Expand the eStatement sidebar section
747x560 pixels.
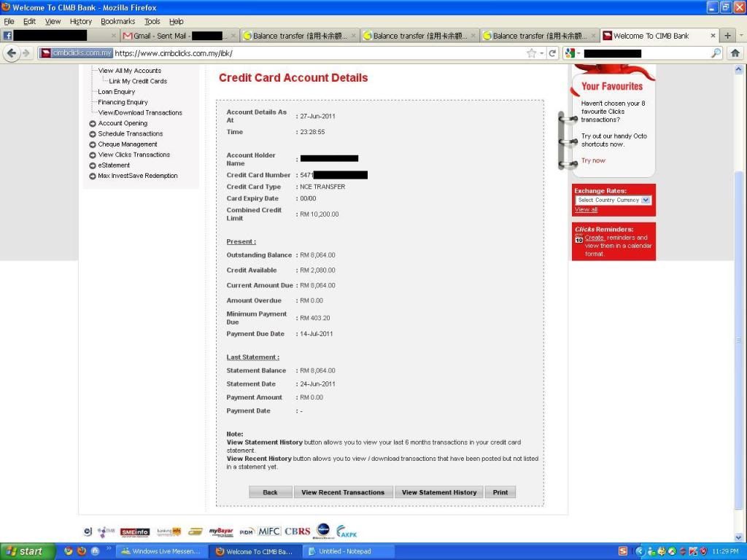click(114, 166)
